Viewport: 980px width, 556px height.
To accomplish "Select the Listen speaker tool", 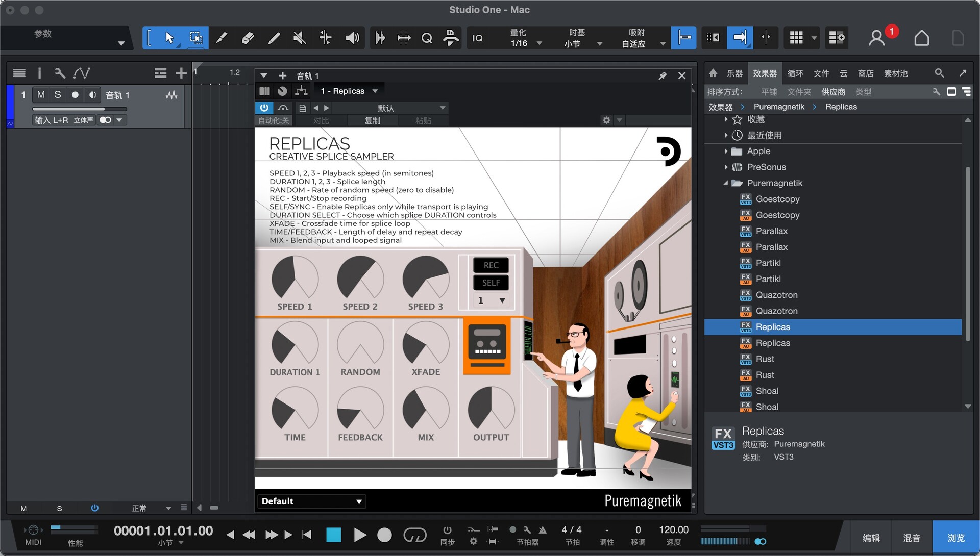I will [x=352, y=38].
